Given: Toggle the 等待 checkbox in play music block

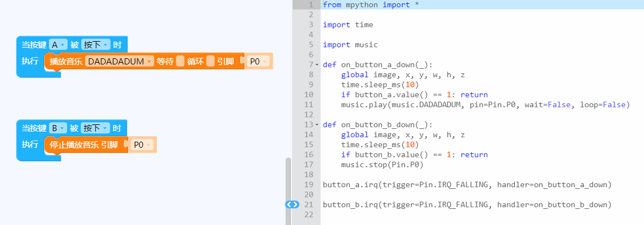Looking at the screenshot, I should 180,62.
